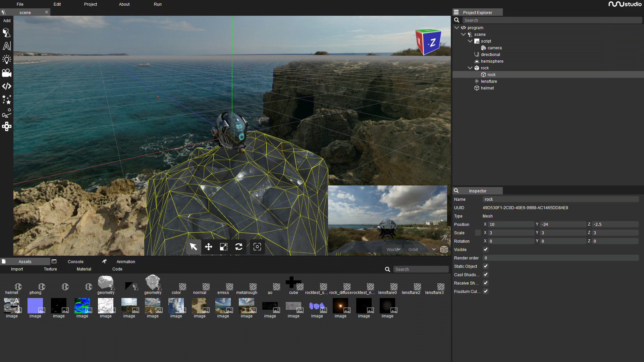Open the World coordinate dropdown

[393, 249]
